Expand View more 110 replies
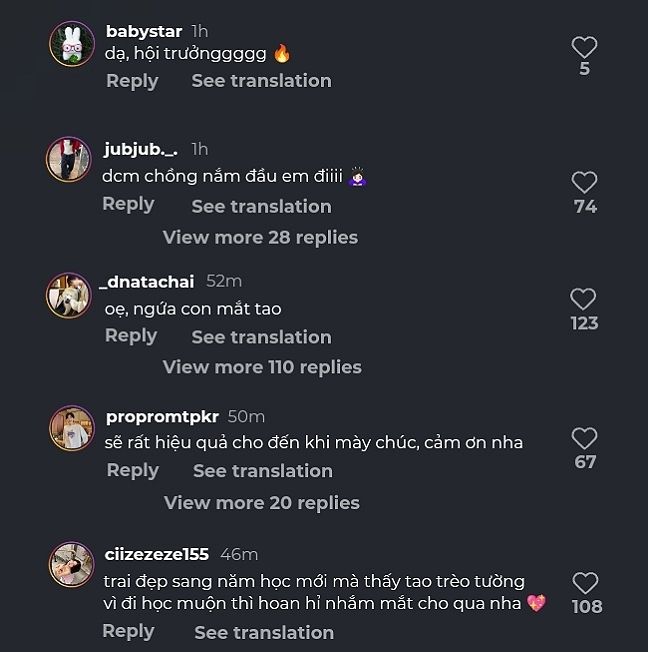Screen dimensions: 648x652 click(262, 367)
